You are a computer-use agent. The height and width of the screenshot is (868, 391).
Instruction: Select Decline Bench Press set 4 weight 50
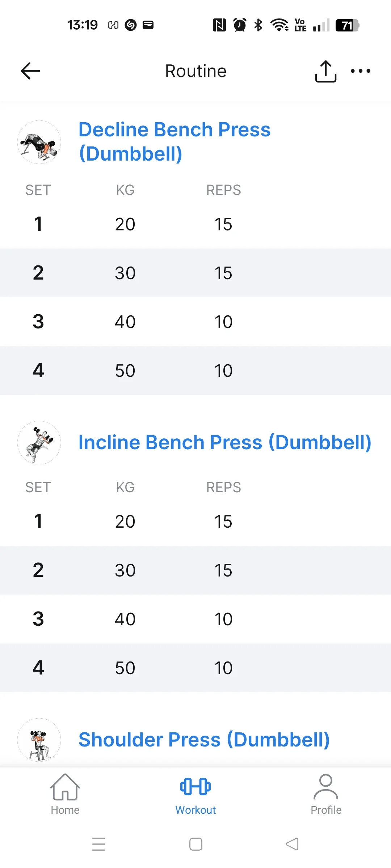(125, 371)
